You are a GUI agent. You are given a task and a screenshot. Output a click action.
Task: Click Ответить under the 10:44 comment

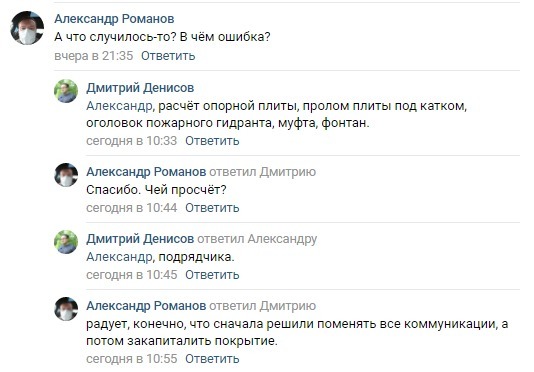coord(212,208)
